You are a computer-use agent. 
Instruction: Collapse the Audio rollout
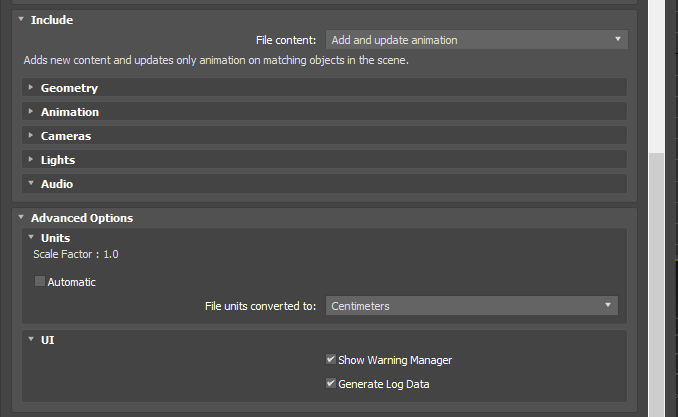(x=31, y=183)
